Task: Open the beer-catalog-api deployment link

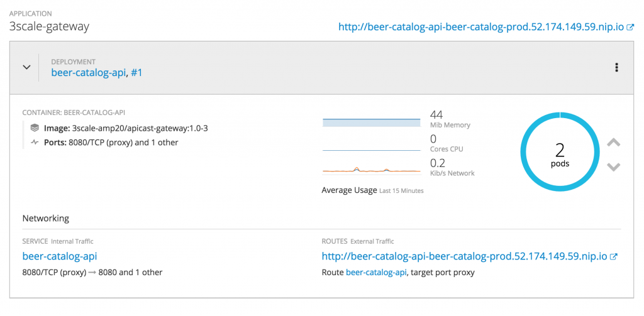Action: point(89,73)
